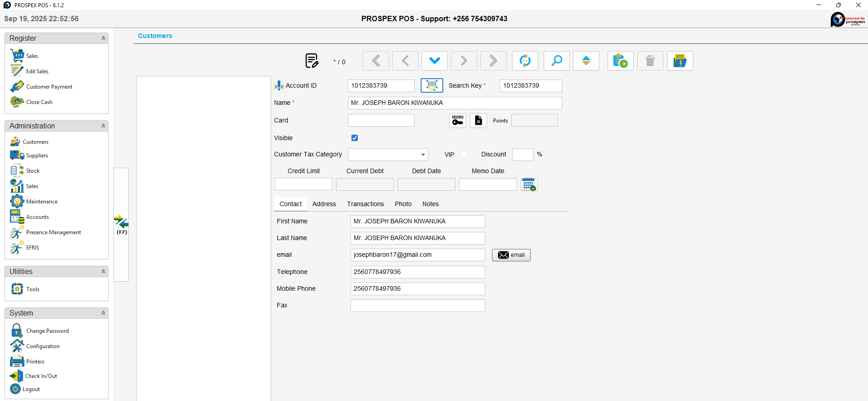Click the generate card key icon
The width and height of the screenshot is (868, 401).
point(457,120)
